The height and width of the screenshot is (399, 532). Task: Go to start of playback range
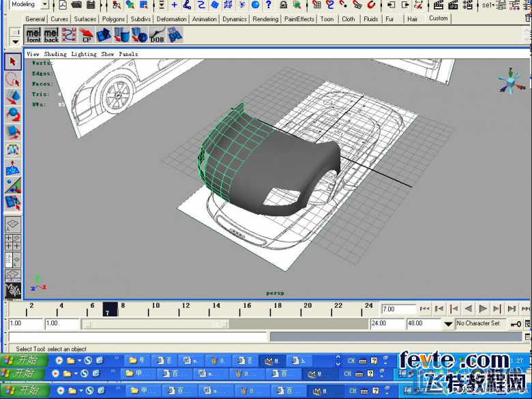coord(424,309)
